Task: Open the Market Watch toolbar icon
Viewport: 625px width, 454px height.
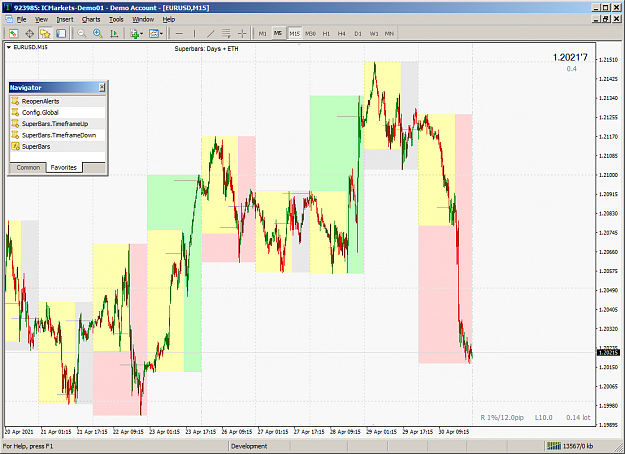Action: [14, 33]
